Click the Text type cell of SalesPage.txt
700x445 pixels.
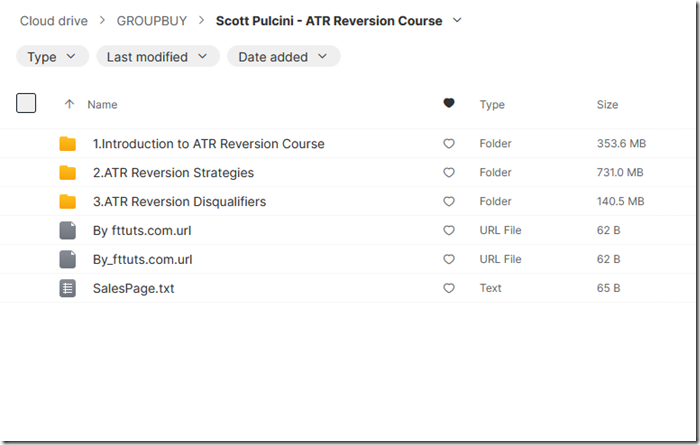click(491, 288)
